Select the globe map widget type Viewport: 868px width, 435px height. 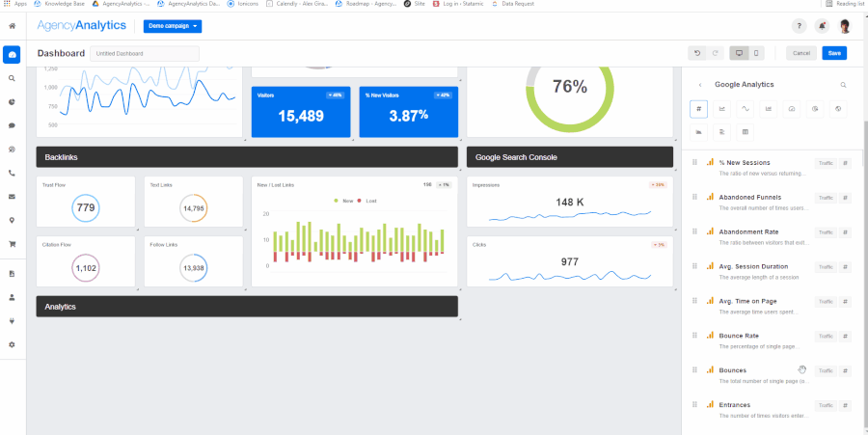(x=838, y=109)
